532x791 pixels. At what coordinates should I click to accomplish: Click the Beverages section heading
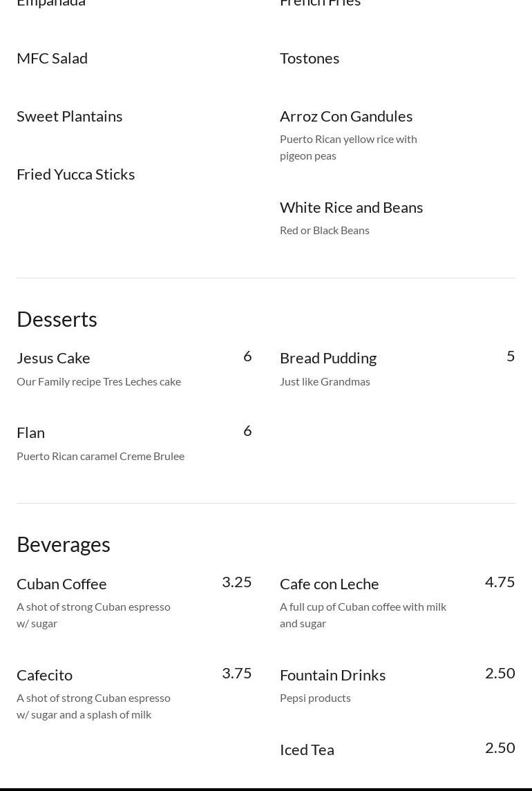(63, 544)
